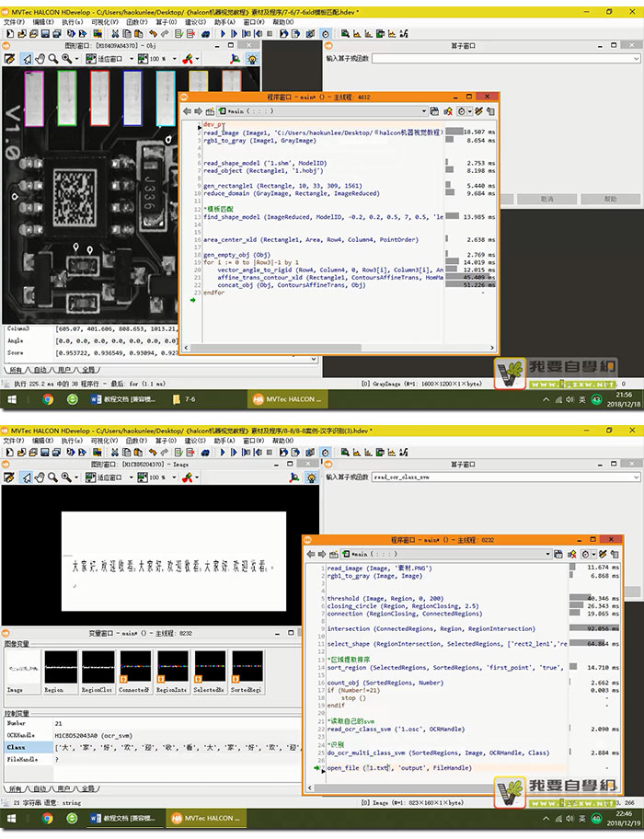
Task: Select the OCRHandle control variable row
Action: 153,735
